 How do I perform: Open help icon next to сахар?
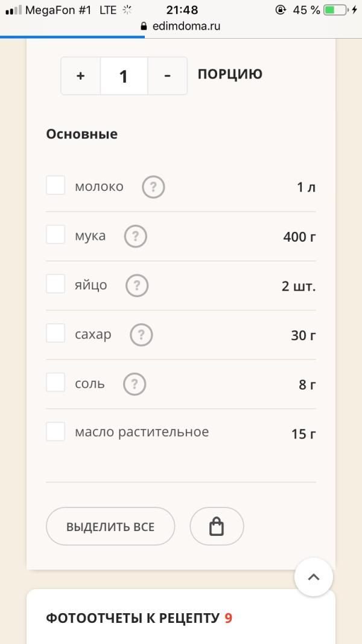click(x=141, y=335)
